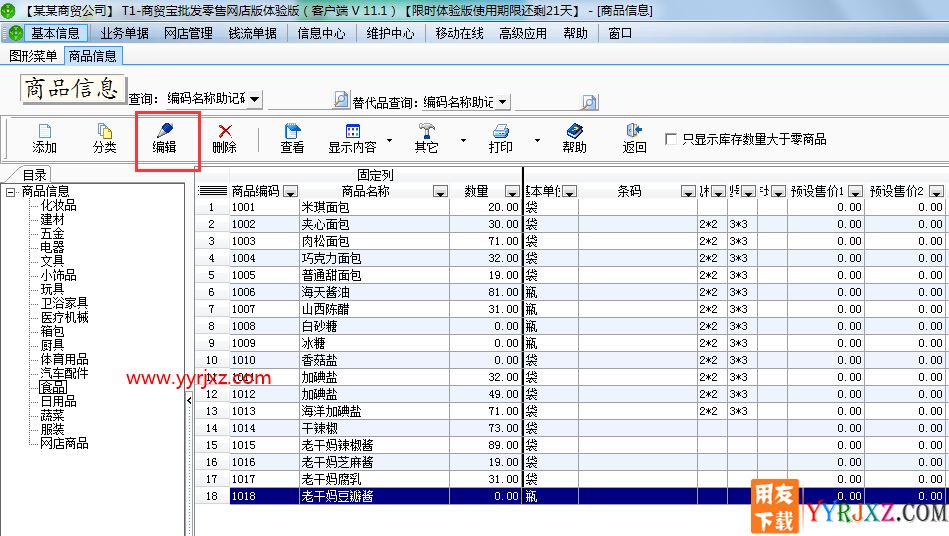
Task: Open the 条码 column filter dropdown
Action: 688,192
